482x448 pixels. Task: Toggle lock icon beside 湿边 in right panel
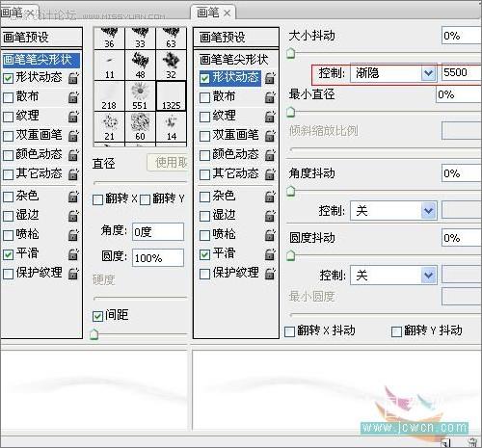click(x=270, y=216)
